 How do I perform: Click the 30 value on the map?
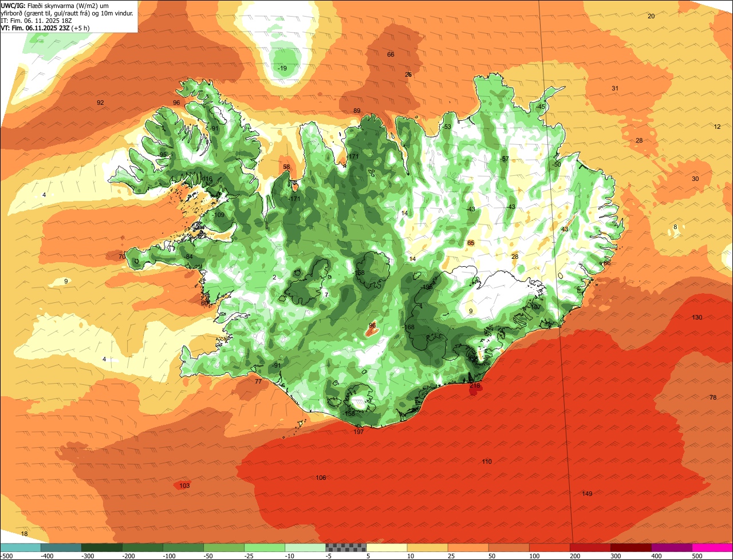pos(695,179)
